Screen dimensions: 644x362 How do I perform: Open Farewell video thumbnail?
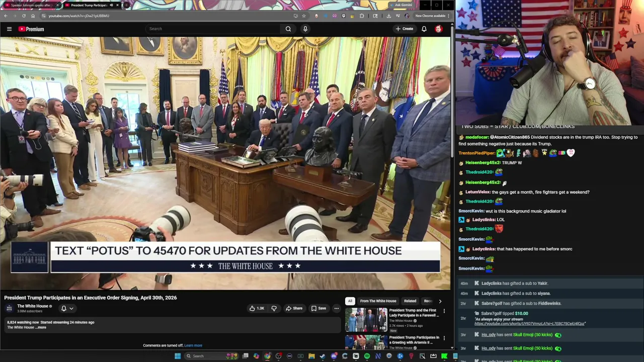366,319
